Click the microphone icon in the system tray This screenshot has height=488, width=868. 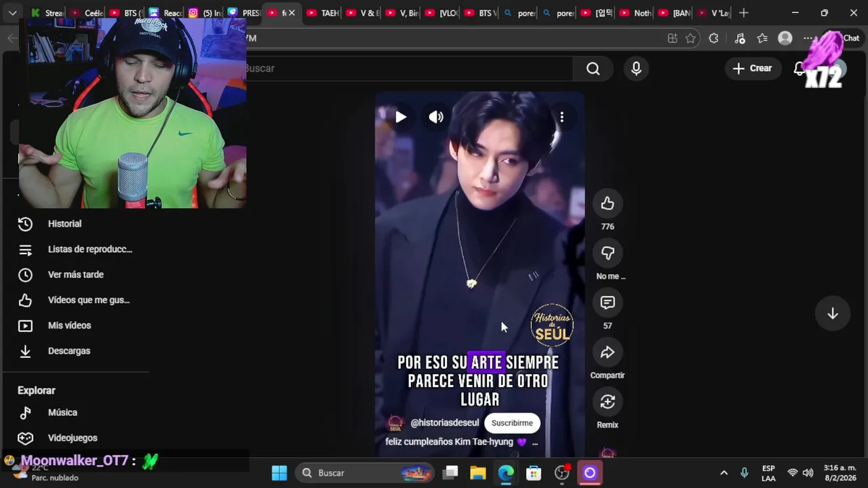point(745,473)
